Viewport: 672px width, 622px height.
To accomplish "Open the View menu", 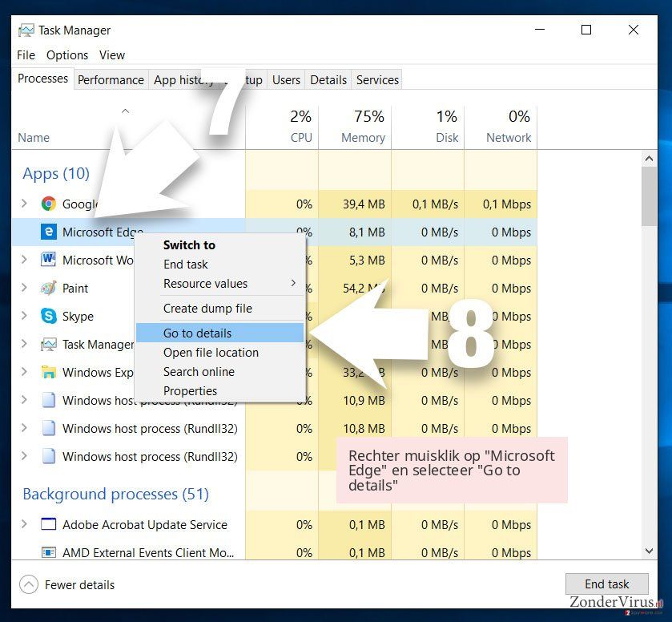I will coord(112,55).
